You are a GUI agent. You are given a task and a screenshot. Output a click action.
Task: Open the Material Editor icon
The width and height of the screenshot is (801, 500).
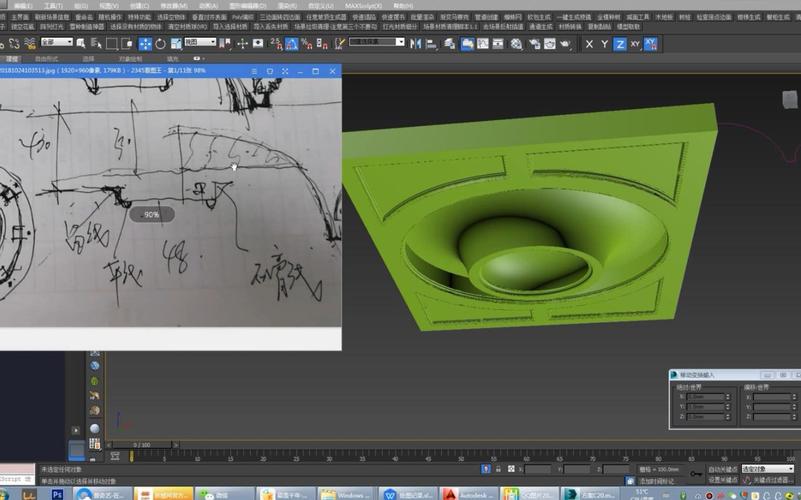[516, 44]
